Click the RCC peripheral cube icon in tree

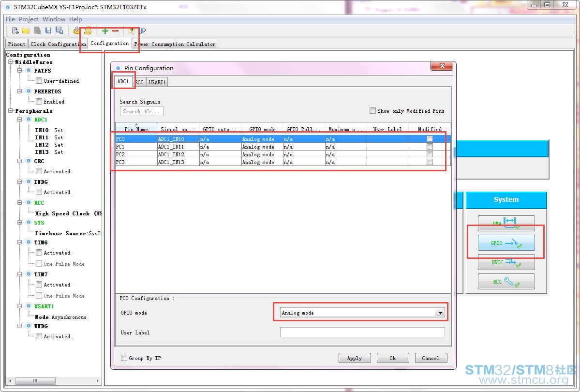pyautogui.click(x=29, y=202)
